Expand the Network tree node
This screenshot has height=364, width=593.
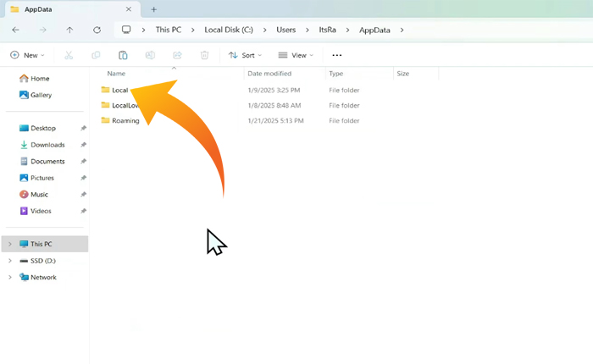[x=9, y=277]
